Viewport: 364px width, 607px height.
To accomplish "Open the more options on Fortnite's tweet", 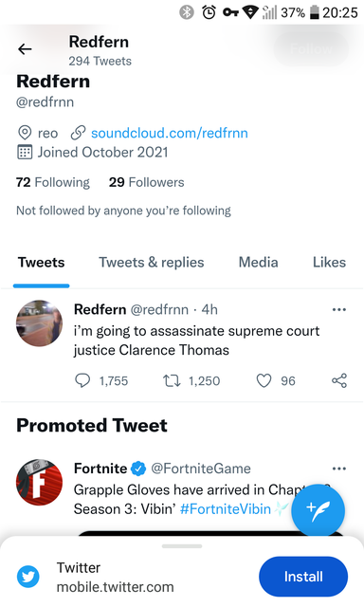I will (x=338, y=469).
